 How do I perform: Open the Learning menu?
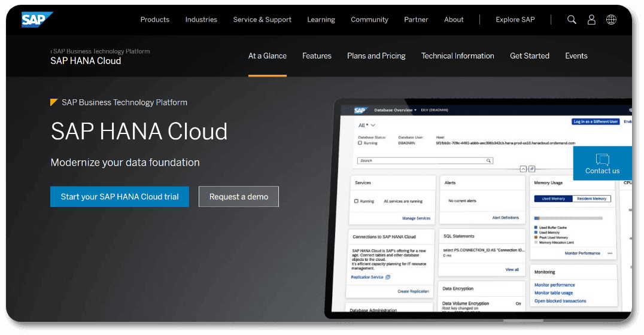(x=321, y=20)
